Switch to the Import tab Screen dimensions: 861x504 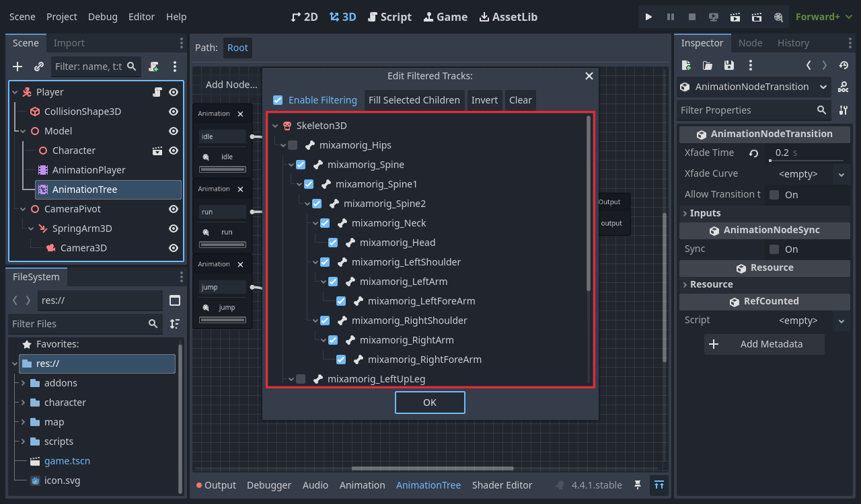69,43
